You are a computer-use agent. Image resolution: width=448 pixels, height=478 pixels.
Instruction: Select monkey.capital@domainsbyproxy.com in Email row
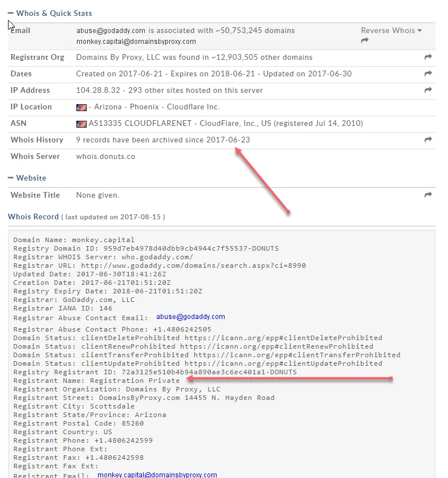pos(136,42)
